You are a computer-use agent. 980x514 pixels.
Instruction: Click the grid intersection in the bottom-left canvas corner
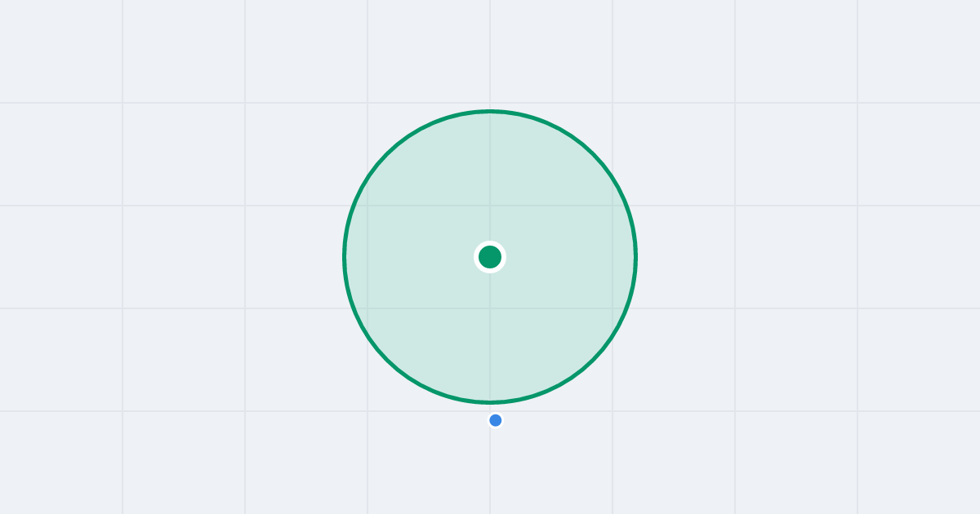(x=122, y=411)
